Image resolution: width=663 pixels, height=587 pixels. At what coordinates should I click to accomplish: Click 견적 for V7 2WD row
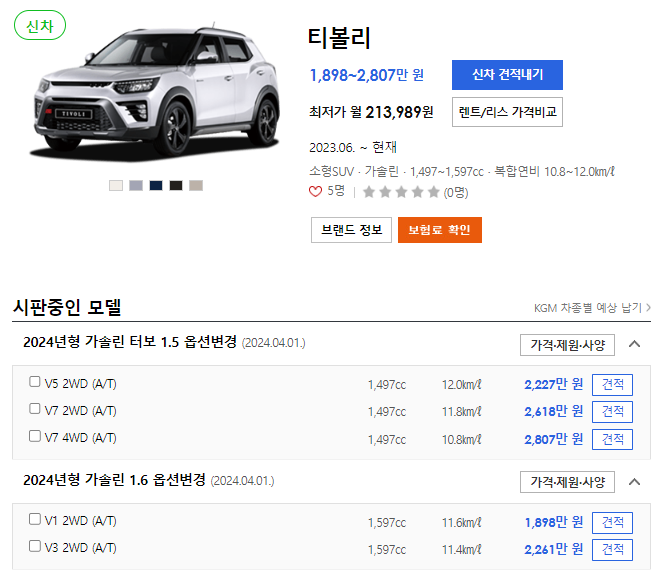pyautogui.click(x=612, y=412)
